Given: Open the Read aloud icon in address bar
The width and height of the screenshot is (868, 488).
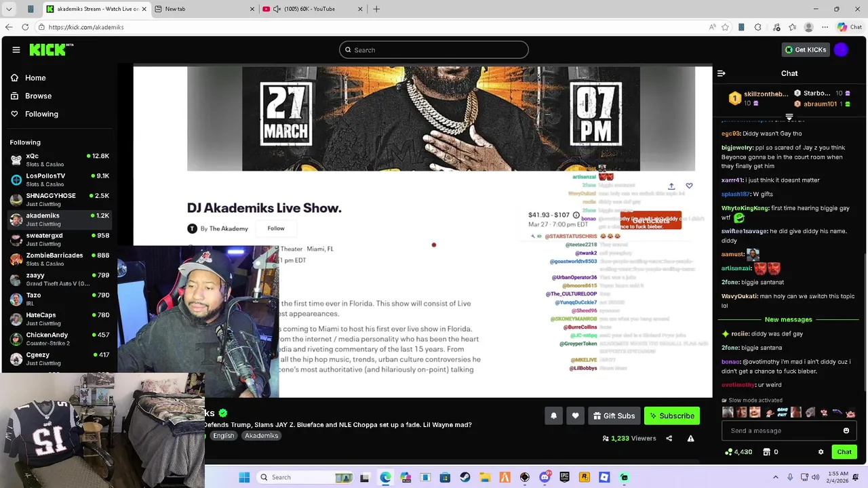Looking at the screenshot, I should point(712,27).
